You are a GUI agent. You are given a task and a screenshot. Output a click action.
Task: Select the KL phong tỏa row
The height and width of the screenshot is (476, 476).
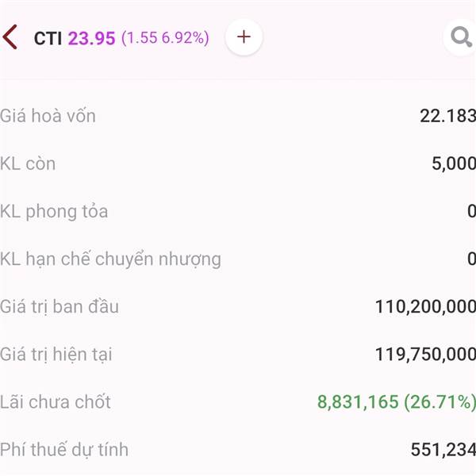(238, 211)
